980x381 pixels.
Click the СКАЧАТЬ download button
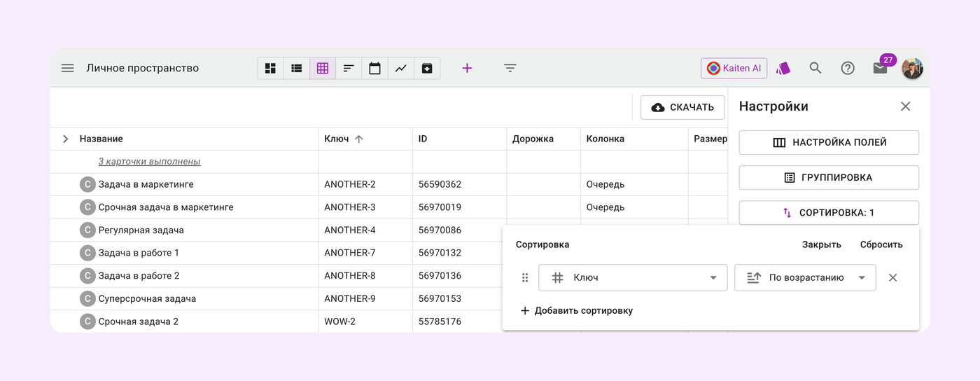[x=682, y=107]
